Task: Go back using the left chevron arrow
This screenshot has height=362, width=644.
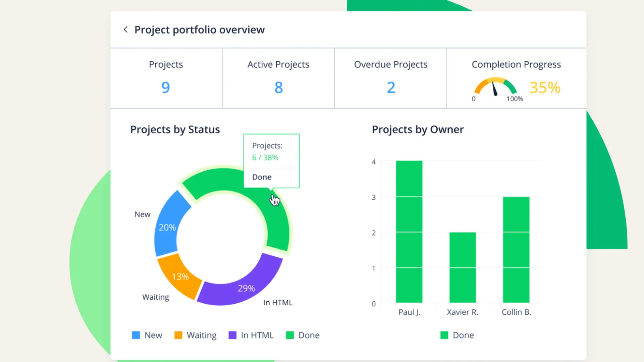Action: coord(125,29)
